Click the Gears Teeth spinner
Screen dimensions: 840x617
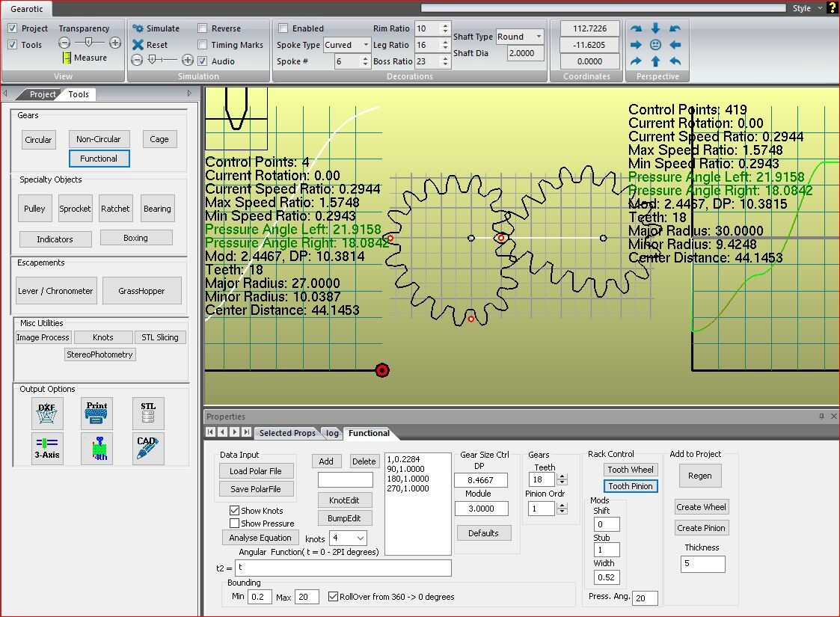pos(562,479)
